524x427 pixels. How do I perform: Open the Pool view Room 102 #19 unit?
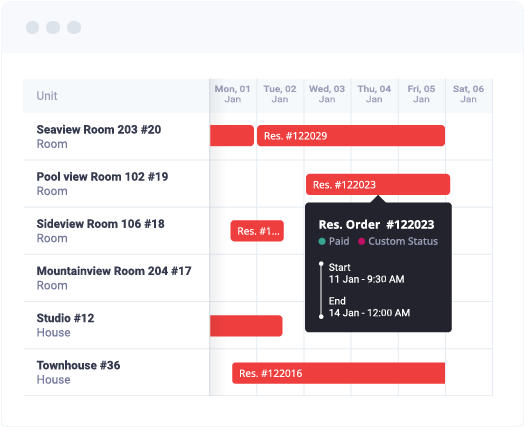point(102,176)
